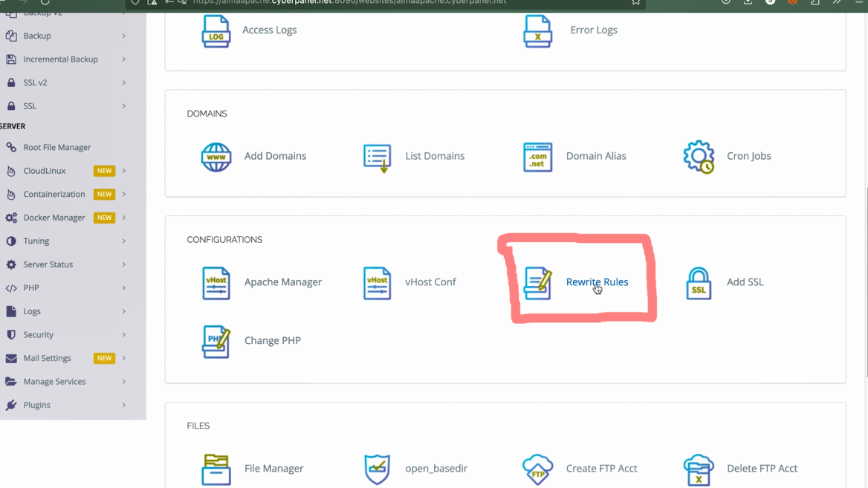Click the List Domains link

click(x=435, y=156)
